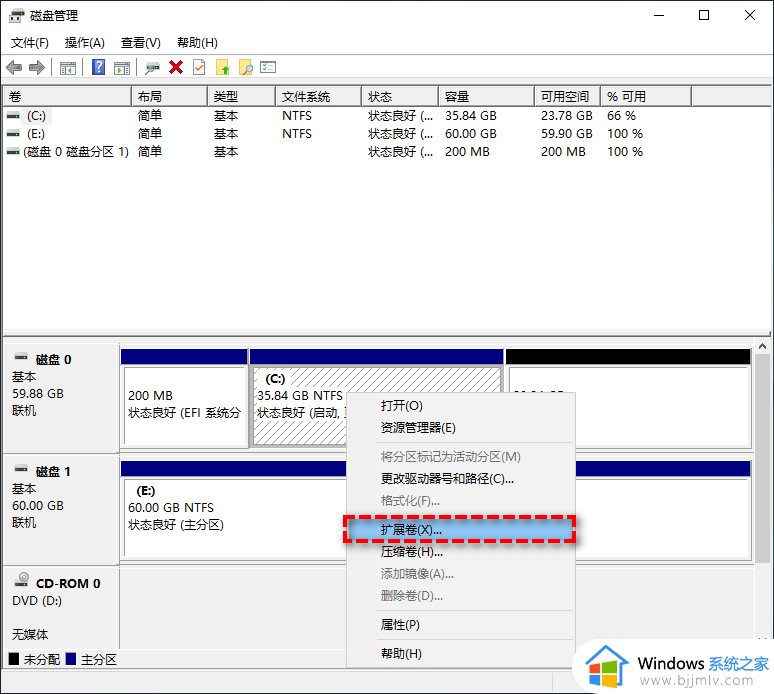Click the Forward arrow toolbar icon
The height and width of the screenshot is (694, 774).
pyautogui.click(x=37, y=67)
